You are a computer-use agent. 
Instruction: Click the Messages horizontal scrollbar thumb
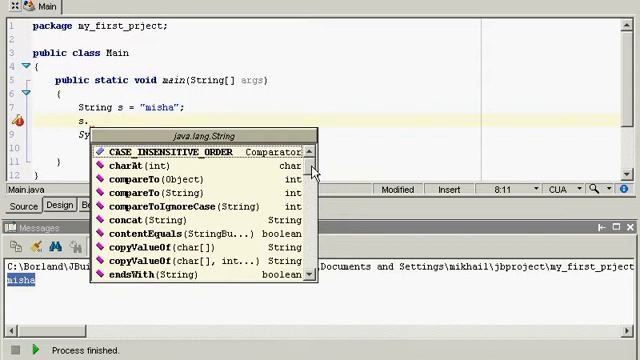(x=52, y=330)
